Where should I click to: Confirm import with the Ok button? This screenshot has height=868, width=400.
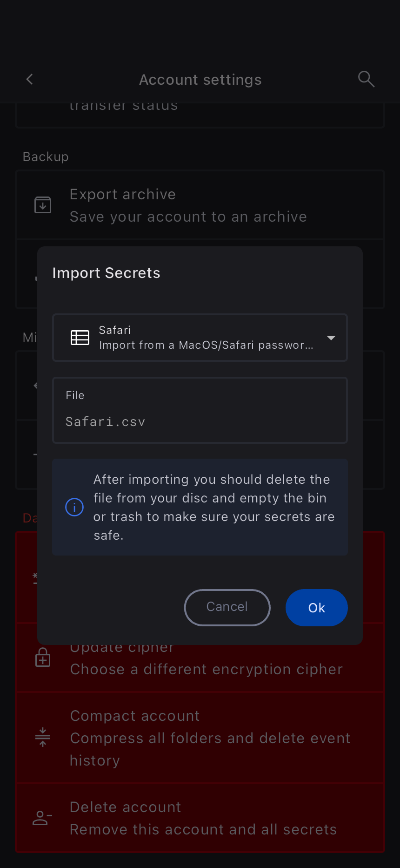pyautogui.click(x=316, y=607)
